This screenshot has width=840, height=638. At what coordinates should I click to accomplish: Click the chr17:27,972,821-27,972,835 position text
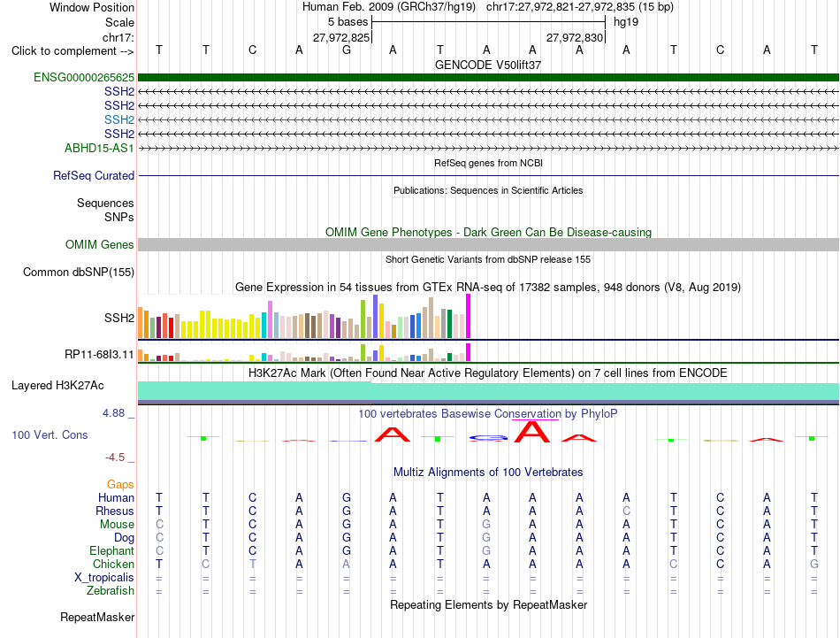click(561, 7)
